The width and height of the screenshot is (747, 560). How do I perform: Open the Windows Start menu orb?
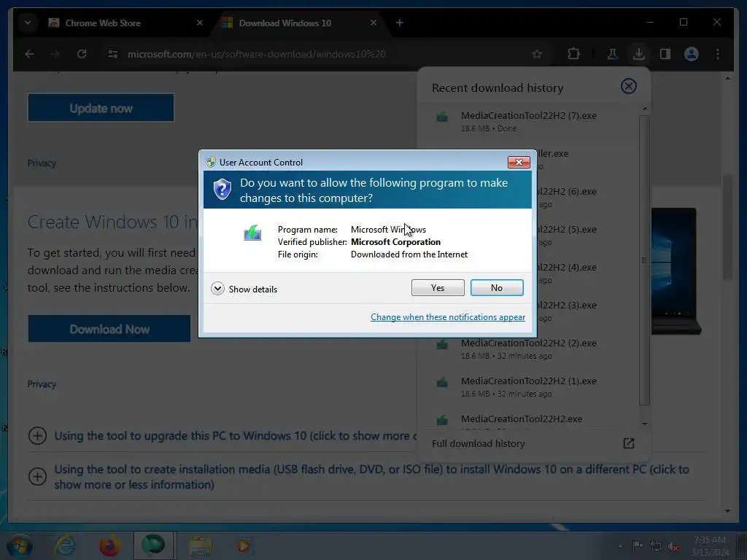(x=19, y=545)
